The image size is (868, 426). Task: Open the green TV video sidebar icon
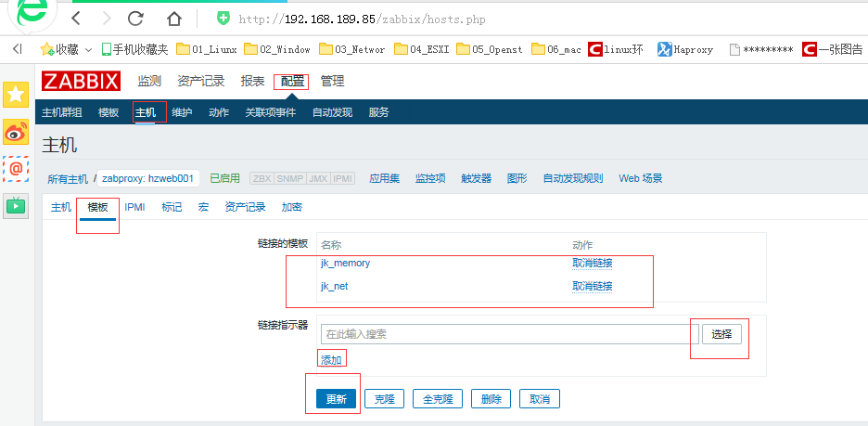16,206
